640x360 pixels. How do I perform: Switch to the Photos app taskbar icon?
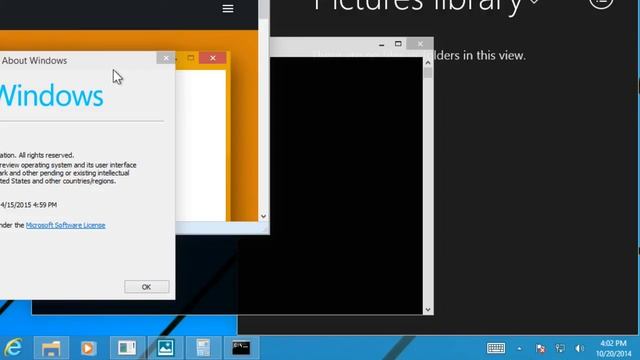click(165, 348)
